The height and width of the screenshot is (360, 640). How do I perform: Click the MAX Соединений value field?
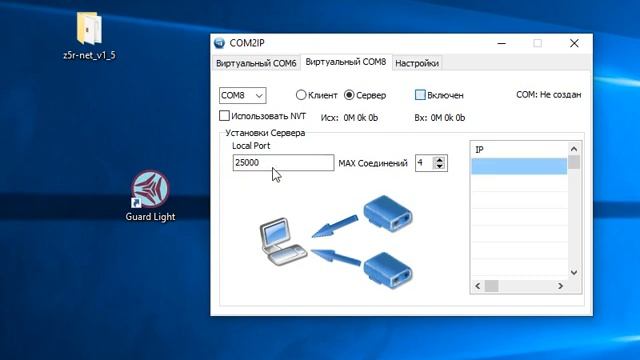(x=424, y=163)
